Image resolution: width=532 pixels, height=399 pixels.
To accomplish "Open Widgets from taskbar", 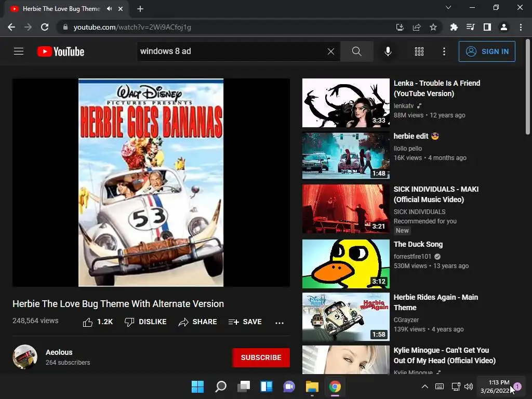I will point(267,387).
